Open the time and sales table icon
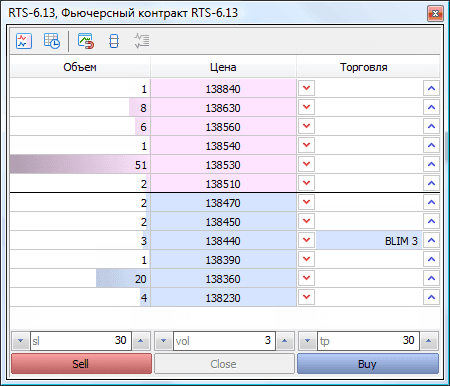 [x=52, y=41]
